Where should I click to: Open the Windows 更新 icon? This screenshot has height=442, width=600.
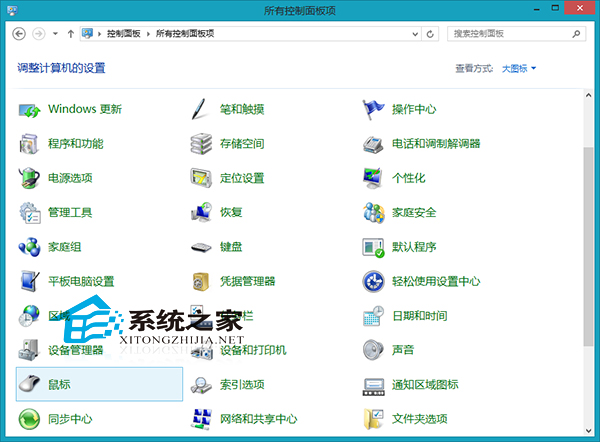tap(29, 110)
